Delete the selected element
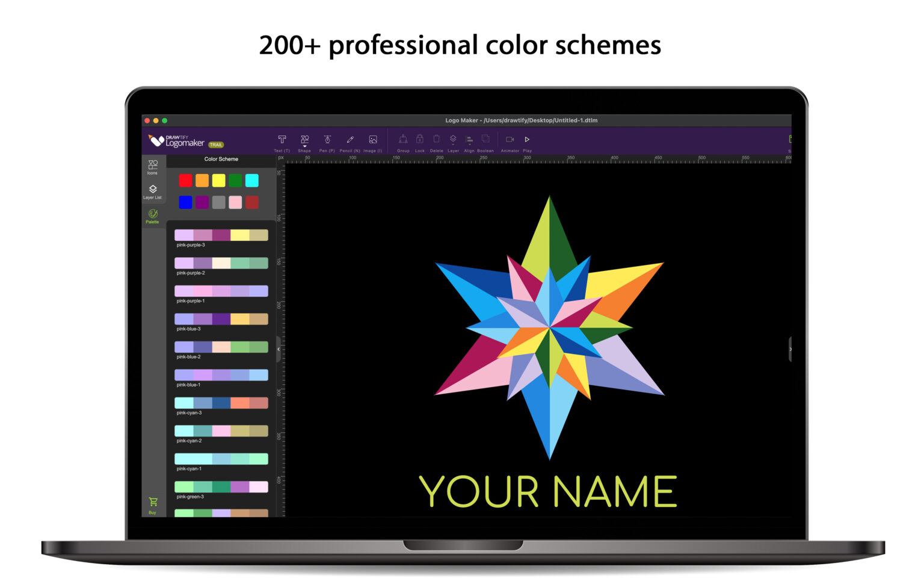 click(436, 140)
